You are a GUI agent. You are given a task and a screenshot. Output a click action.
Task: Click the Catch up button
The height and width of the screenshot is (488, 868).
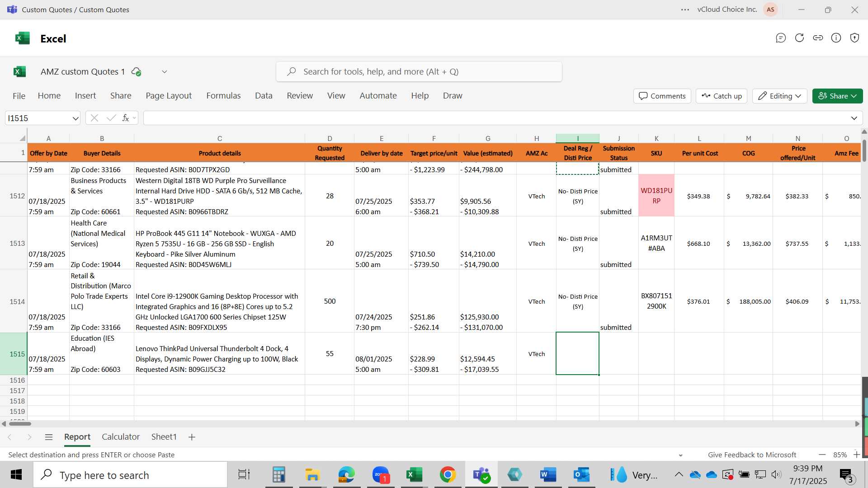pyautogui.click(x=722, y=96)
